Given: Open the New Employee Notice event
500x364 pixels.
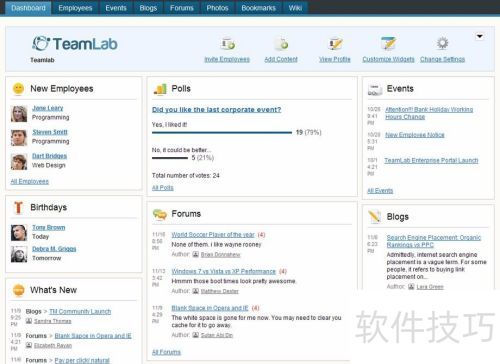Looking at the screenshot, I should tap(415, 135).
